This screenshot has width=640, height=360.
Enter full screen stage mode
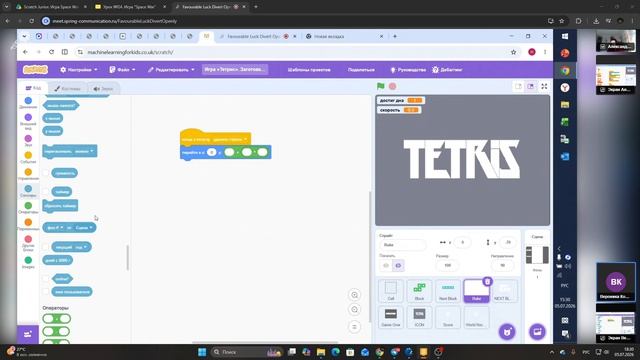pyautogui.click(x=544, y=87)
